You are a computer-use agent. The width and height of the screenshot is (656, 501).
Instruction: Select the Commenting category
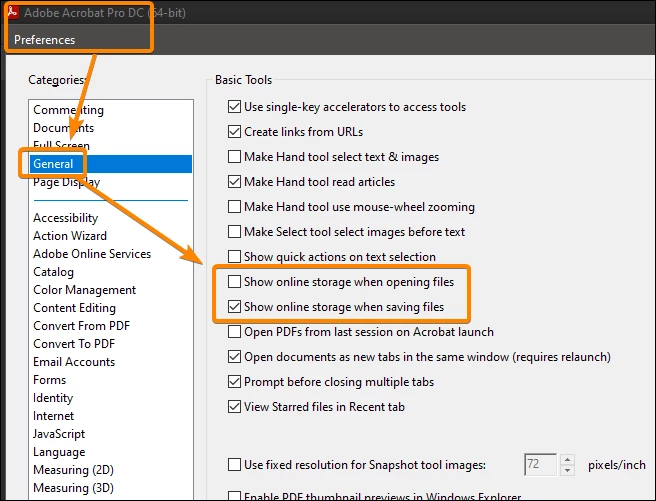click(x=69, y=110)
